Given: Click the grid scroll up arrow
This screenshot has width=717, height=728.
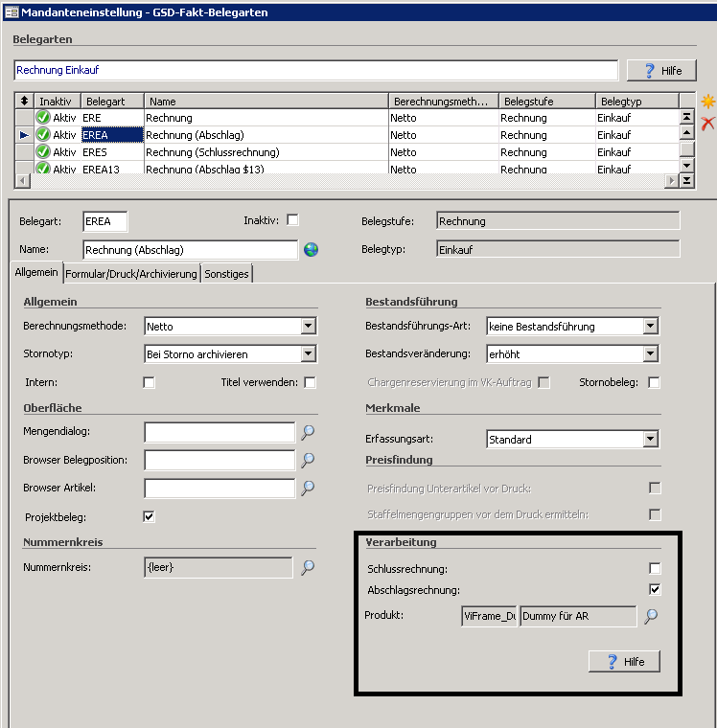Looking at the screenshot, I should click(687, 133).
